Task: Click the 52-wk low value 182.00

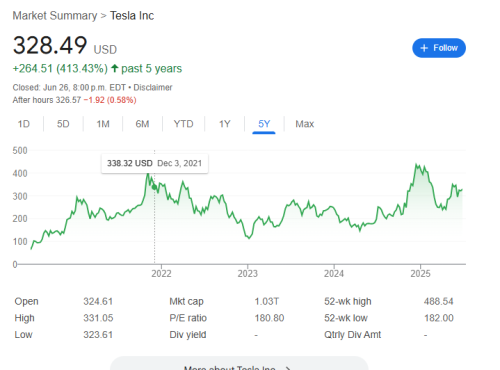Action: [439, 318]
